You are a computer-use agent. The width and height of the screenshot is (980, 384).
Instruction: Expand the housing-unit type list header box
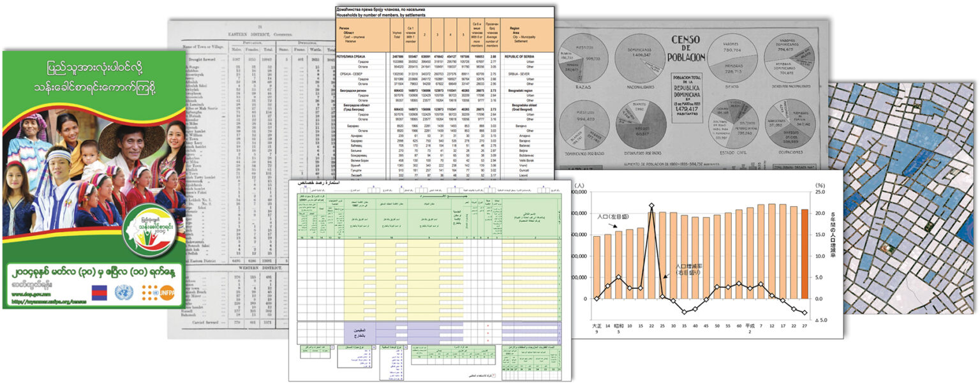coord(392,347)
